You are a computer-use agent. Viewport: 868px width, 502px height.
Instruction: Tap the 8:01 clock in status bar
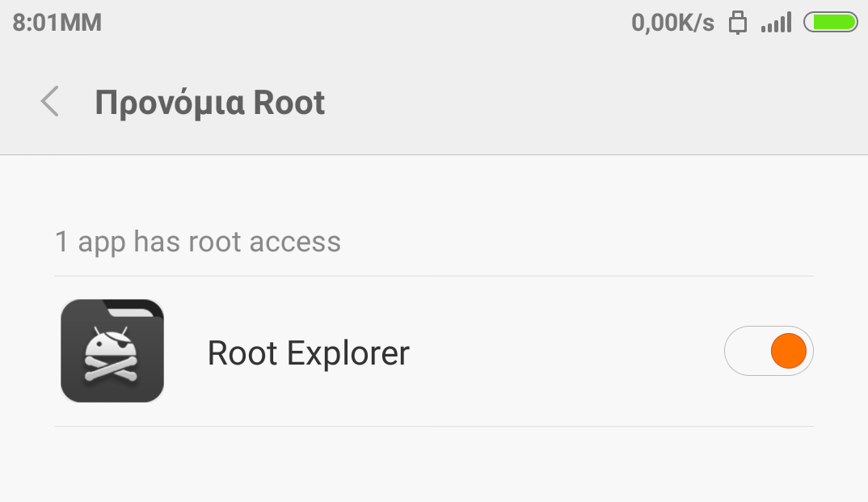(57, 23)
